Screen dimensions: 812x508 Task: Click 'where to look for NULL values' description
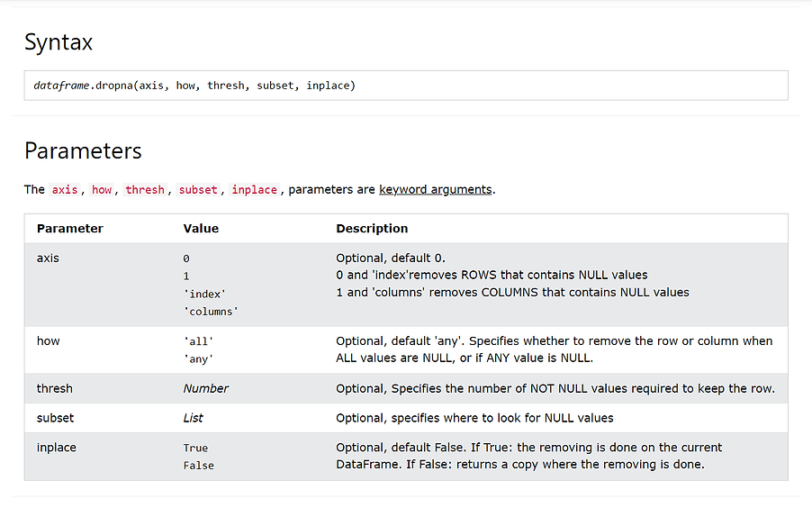tap(475, 418)
